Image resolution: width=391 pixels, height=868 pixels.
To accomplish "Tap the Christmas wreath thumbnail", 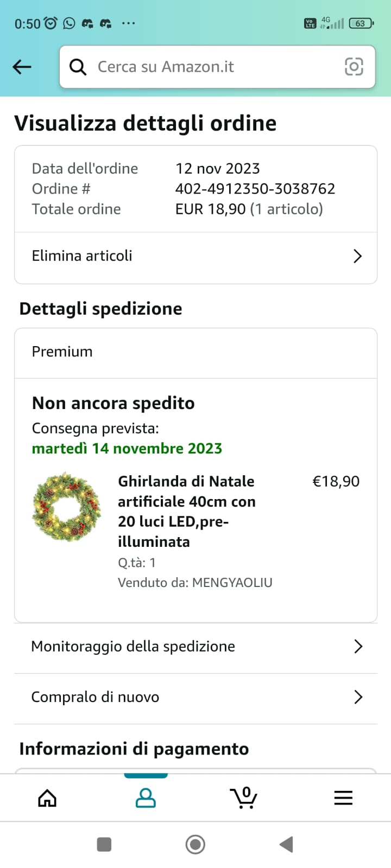I will [67, 507].
